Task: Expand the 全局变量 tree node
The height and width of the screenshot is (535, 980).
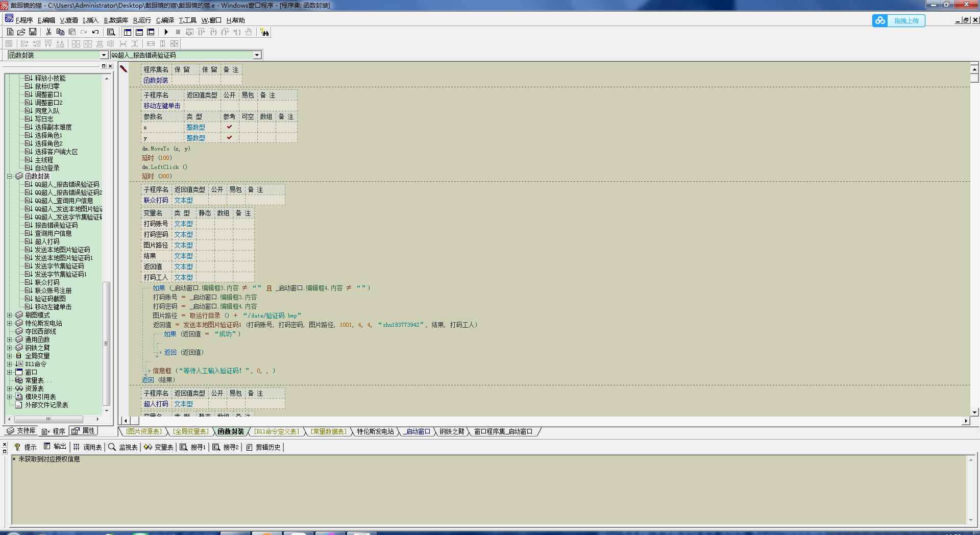Action: click(x=9, y=356)
